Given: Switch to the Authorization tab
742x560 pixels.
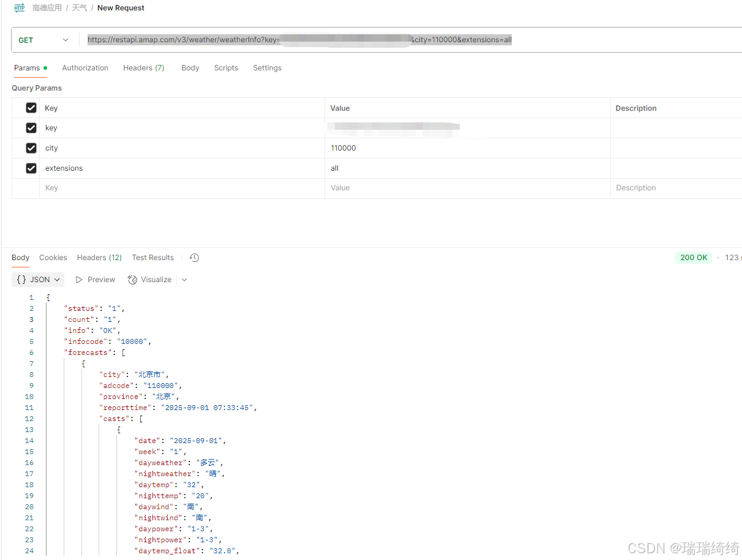Looking at the screenshot, I should click(x=85, y=68).
